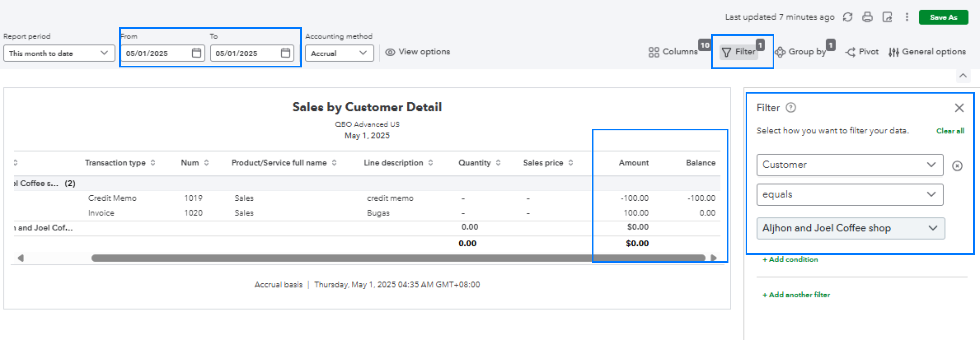
Task: Sort by Line description column
Action: pyautogui.click(x=398, y=163)
